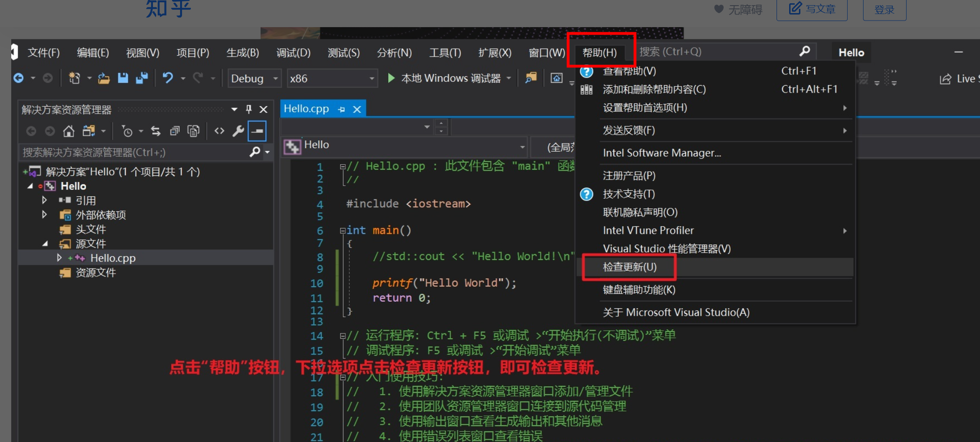Switch views using the Solution Explorer views icon
This screenshot has width=980, height=442.
point(88,131)
